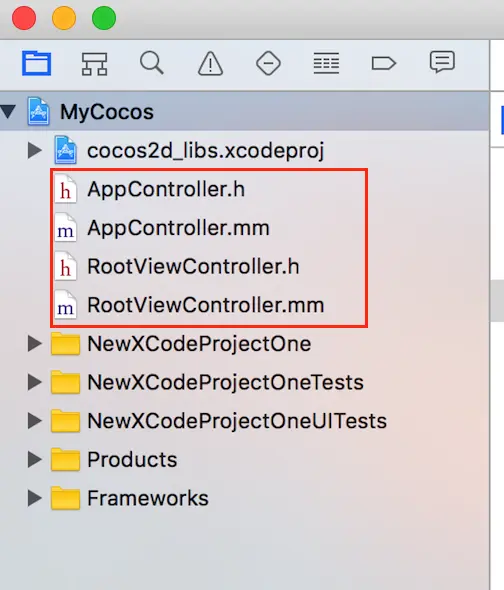Expand the Products group

[x=35, y=459]
